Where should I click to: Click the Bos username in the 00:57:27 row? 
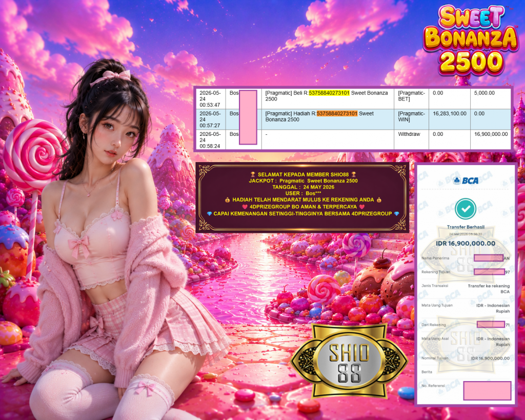click(234, 113)
